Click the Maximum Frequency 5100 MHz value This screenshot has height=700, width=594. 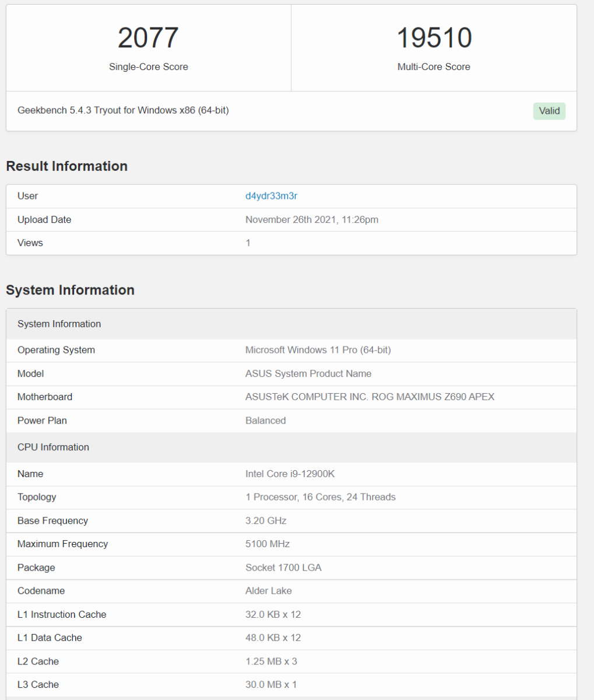(268, 544)
